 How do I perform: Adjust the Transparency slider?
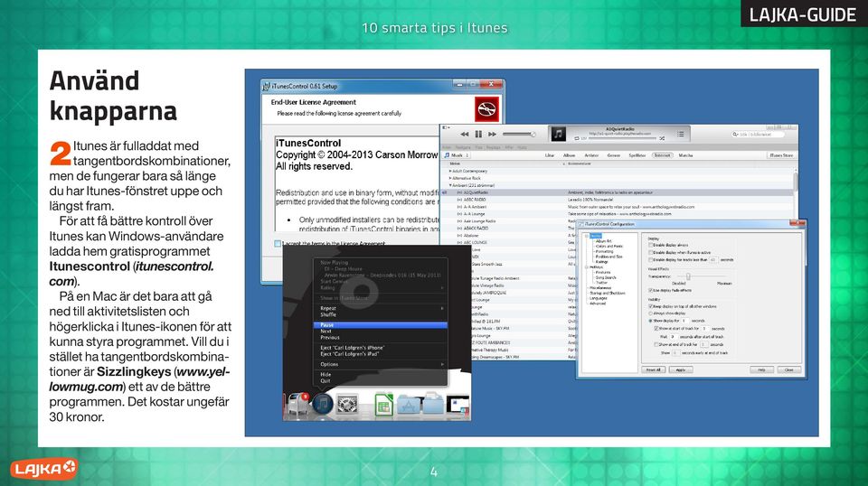[x=688, y=276]
